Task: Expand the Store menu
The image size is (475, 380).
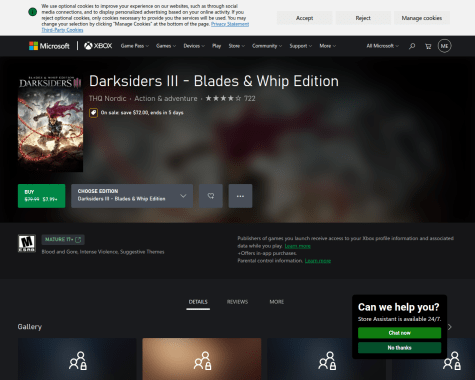Action: (x=237, y=46)
